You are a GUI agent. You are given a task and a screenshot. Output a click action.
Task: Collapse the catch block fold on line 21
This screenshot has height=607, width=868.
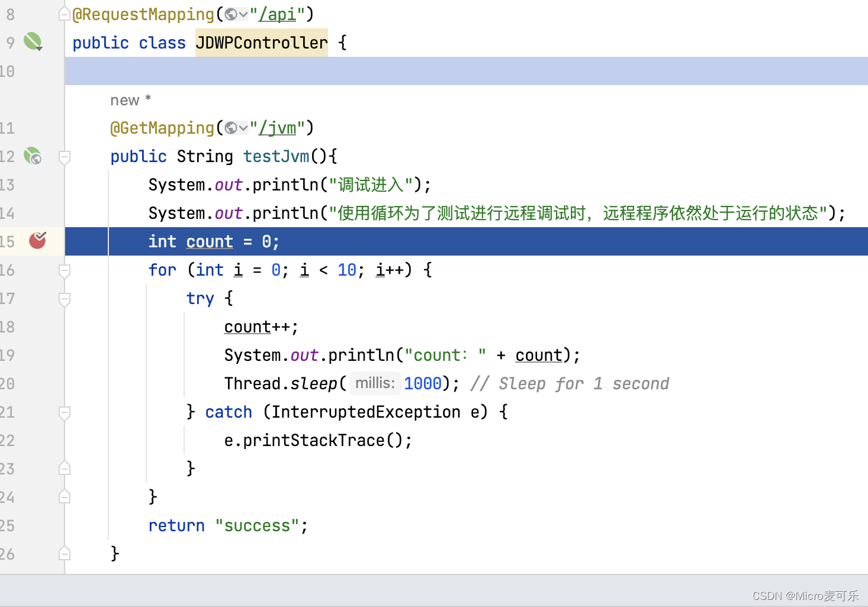(65, 412)
